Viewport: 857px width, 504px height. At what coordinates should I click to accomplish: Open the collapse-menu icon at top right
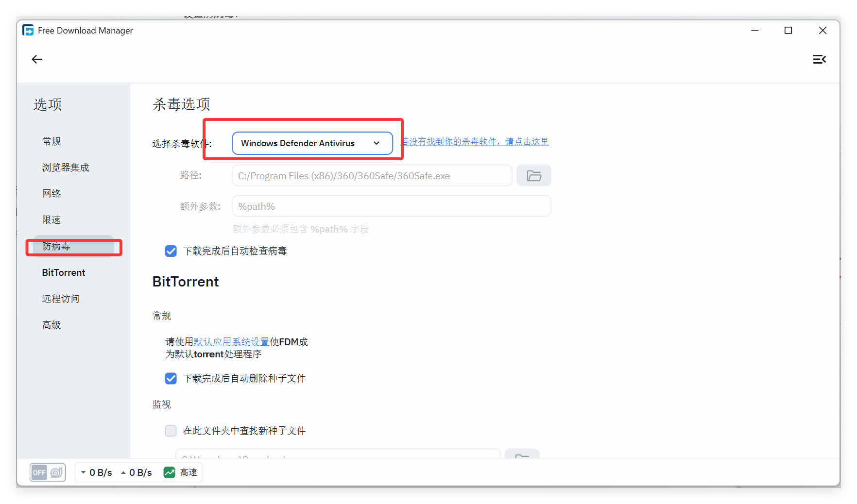coord(819,59)
